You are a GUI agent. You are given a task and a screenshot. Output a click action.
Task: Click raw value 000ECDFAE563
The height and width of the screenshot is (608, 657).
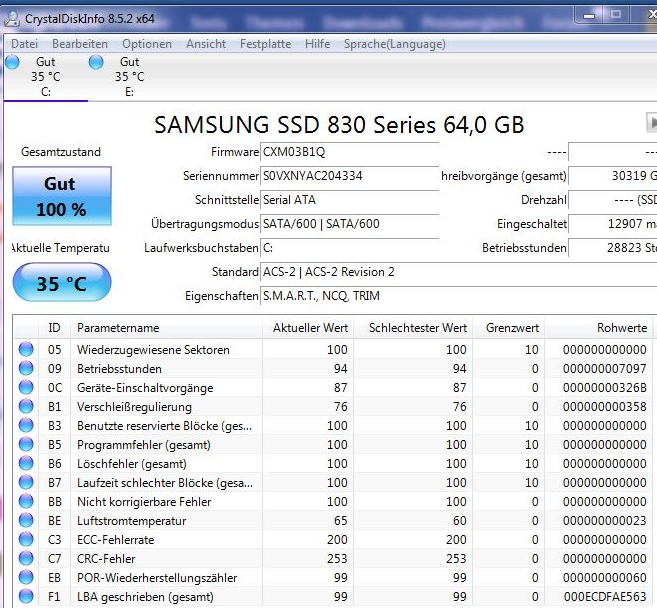coord(605,597)
